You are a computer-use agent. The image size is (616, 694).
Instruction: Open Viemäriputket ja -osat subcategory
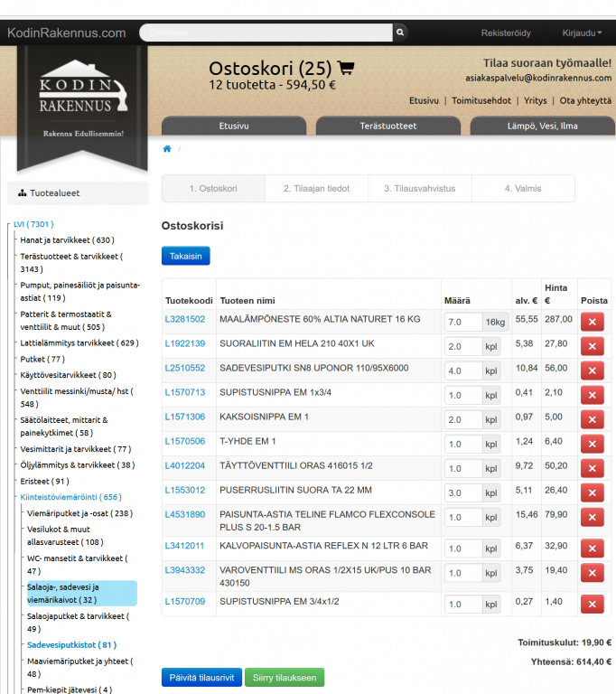tap(80, 513)
